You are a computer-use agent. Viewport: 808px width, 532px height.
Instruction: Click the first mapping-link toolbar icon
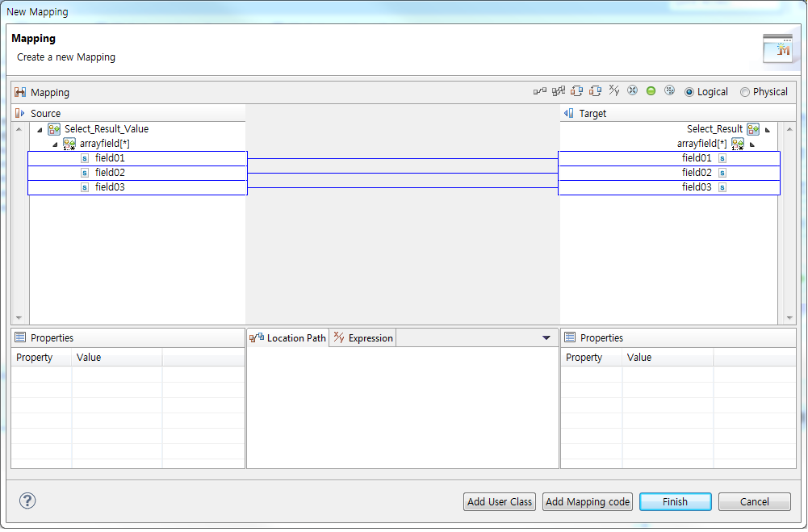pos(539,90)
